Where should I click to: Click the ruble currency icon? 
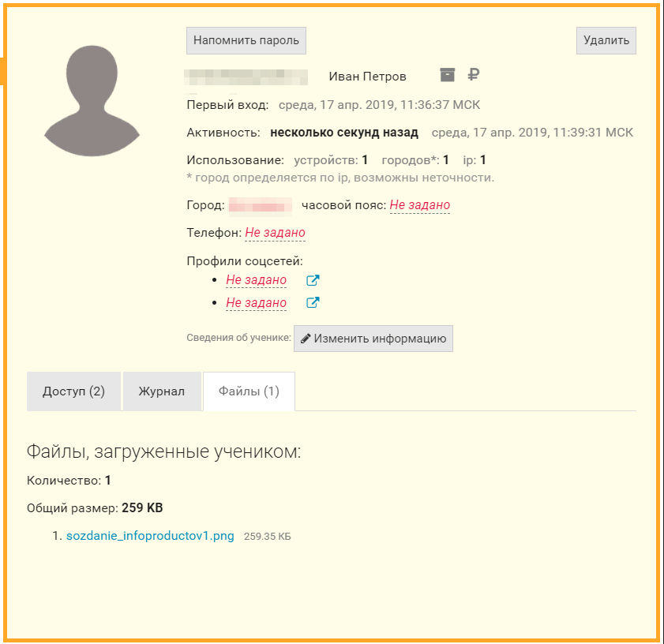coord(473,75)
